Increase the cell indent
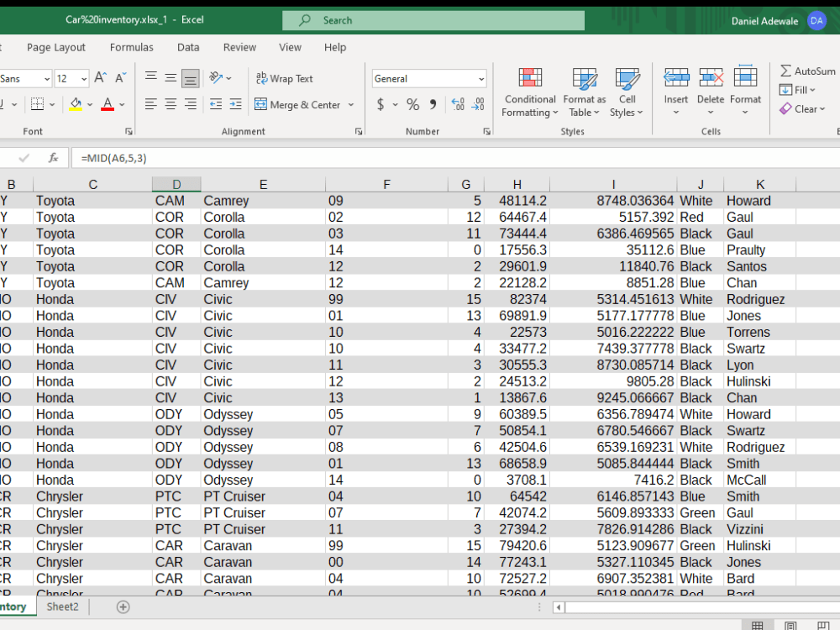 pyautogui.click(x=236, y=104)
